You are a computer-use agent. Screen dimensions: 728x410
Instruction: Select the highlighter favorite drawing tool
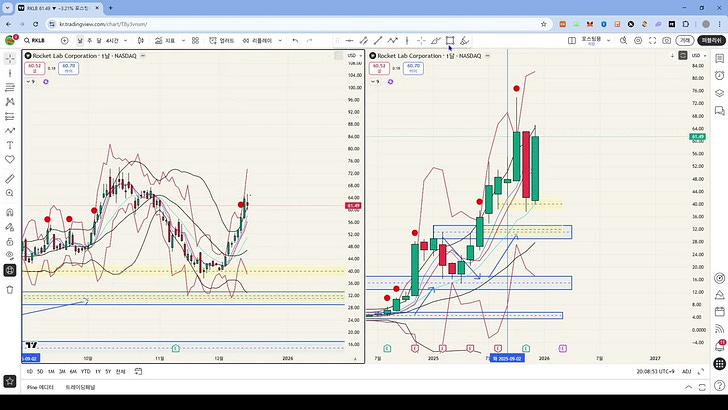[x=464, y=41]
